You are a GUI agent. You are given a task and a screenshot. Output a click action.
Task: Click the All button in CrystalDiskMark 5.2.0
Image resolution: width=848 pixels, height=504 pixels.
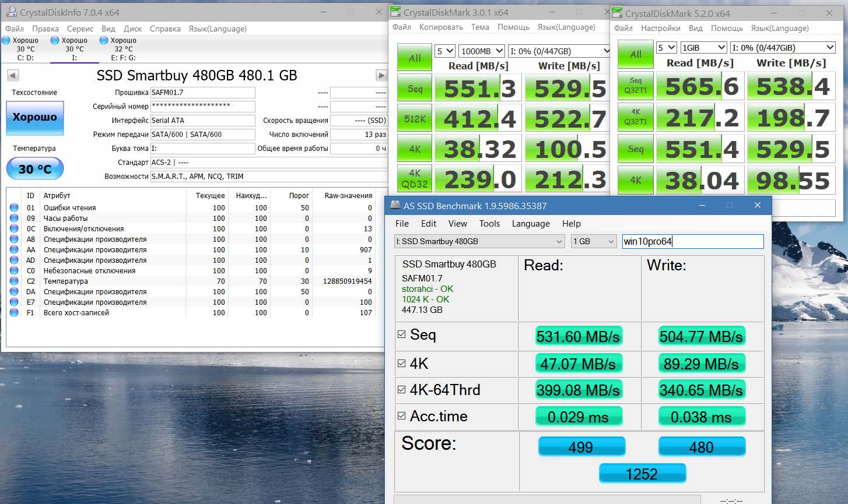pyautogui.click(x=636, y=54)
